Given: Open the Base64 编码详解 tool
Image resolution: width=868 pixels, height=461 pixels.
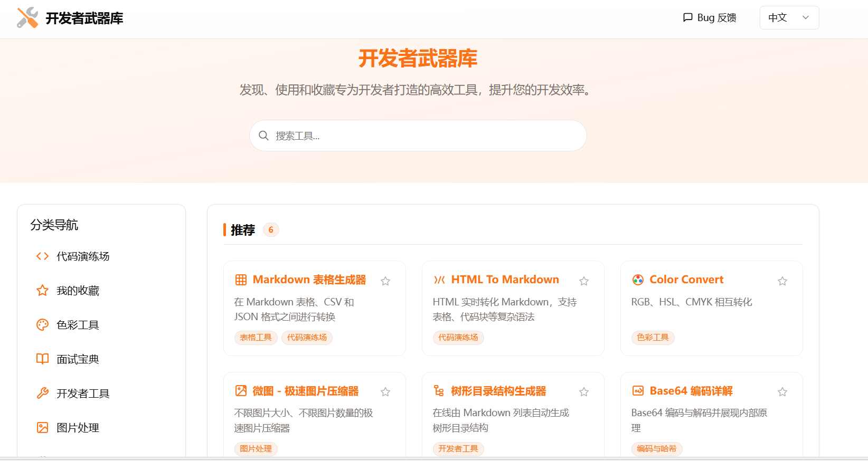Looking at the screenshot, I should pyautogui.click(x=691, y=391).
